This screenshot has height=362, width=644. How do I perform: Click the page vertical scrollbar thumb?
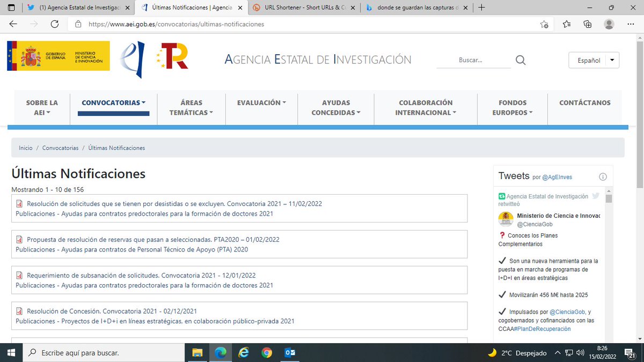coord(639,115)
